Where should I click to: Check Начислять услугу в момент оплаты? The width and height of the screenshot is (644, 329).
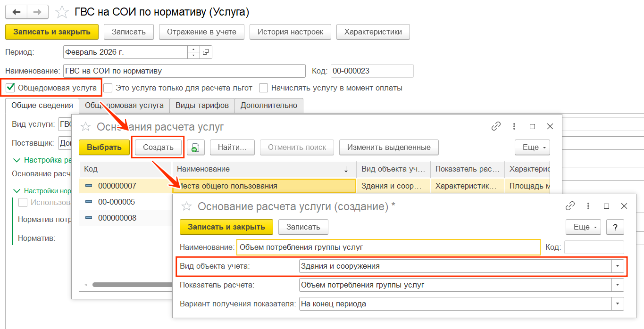click(264, 88)
